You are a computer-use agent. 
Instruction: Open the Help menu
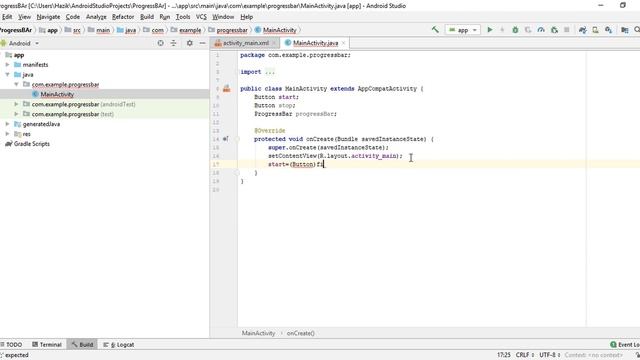tap(247, 17)
